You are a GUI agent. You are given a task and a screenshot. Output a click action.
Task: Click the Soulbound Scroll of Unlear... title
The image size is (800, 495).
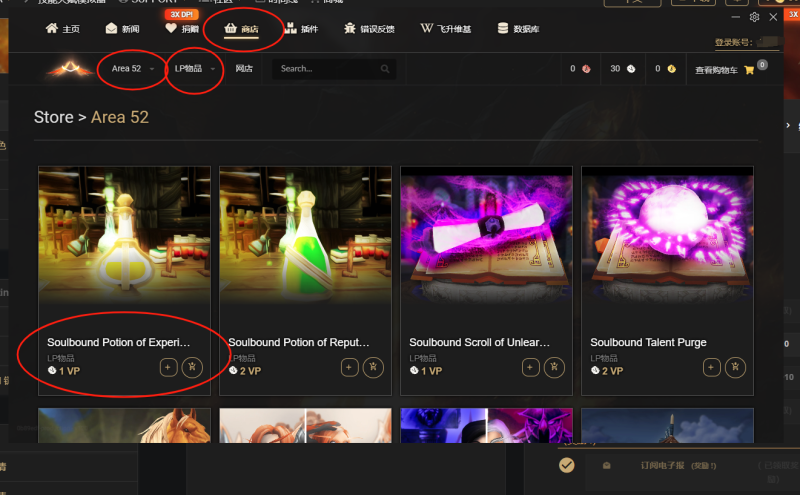tap(480, 342)
